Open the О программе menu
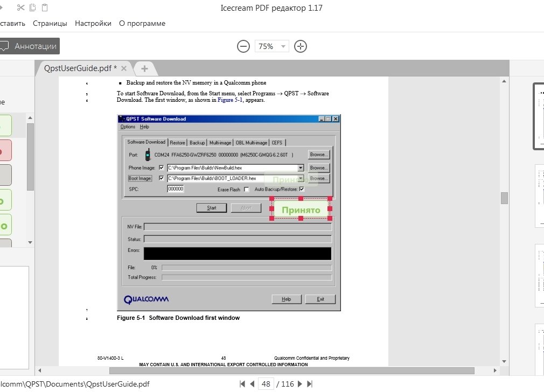 coord(142,23)
